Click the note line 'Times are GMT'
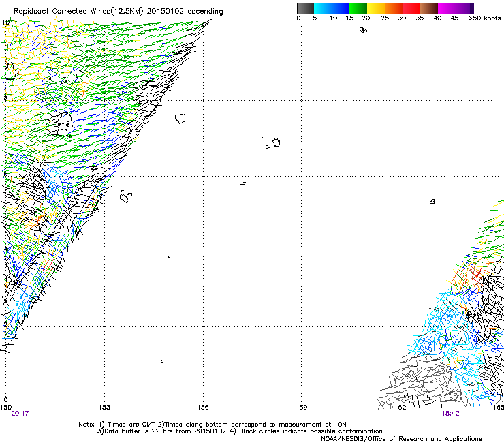 [131, 425]
